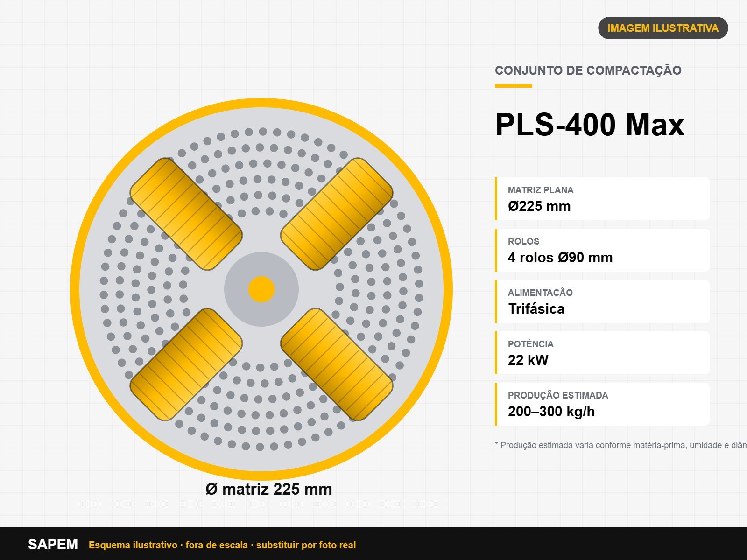Click the SAPEM logo in the footer
The width and height of the screenshot is (747, 560).
[x=53, y=544]
